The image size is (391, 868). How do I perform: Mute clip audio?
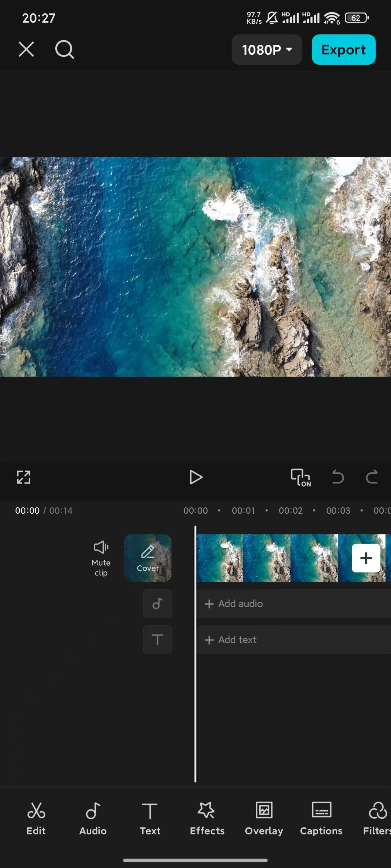[x=101, y=558]
